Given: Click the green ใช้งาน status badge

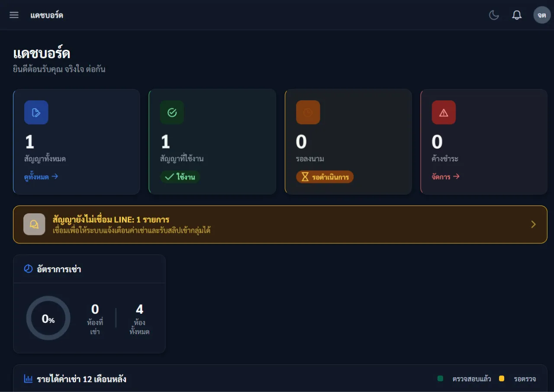Looking at the screenshot, I should [x=180, y=177].
